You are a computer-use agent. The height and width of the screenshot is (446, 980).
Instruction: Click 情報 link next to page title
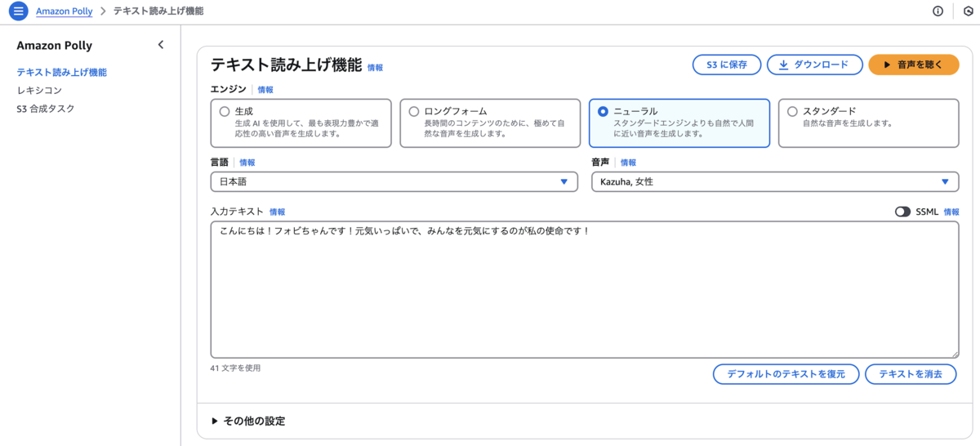[x=375, y=68]
